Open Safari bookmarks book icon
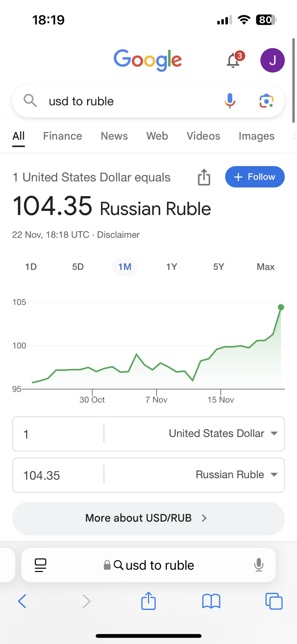297x644 pixels. (211, 601)
